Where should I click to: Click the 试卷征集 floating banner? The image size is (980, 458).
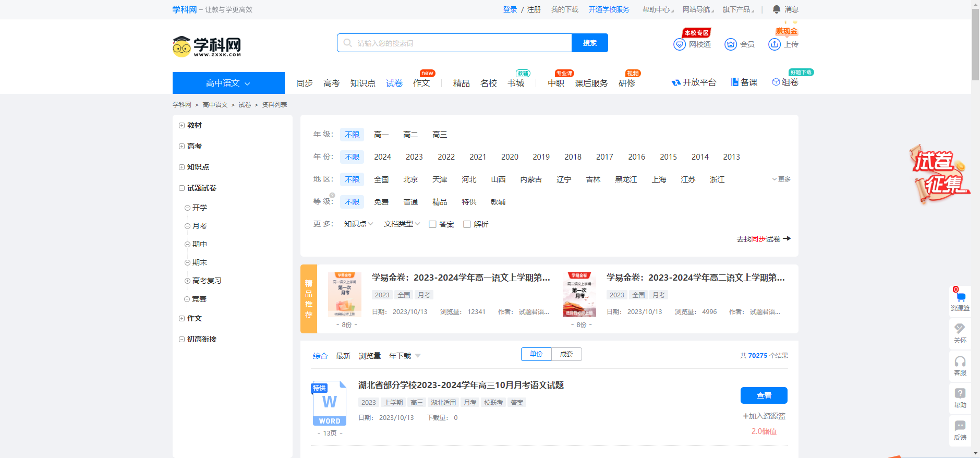click(x=941, y=174)
